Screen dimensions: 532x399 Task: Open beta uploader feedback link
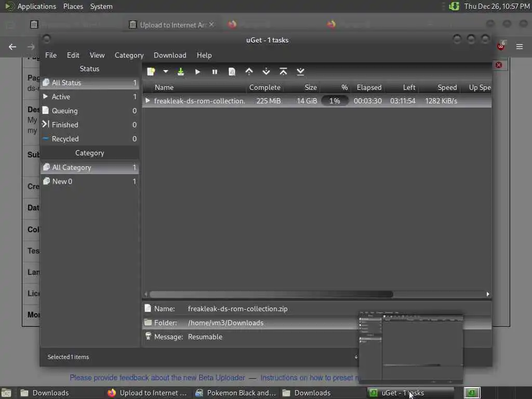click(x=157, y=378)
